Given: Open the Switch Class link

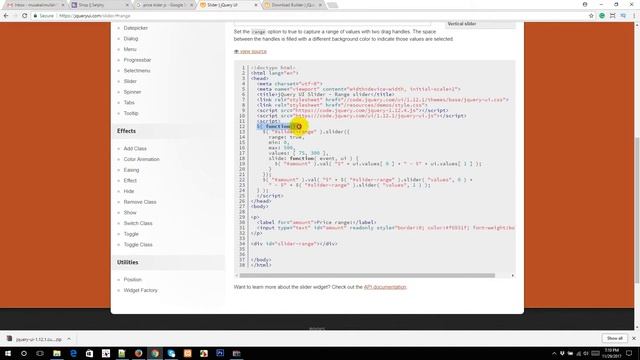Looking at the screenshot, I should click(138, 223).
